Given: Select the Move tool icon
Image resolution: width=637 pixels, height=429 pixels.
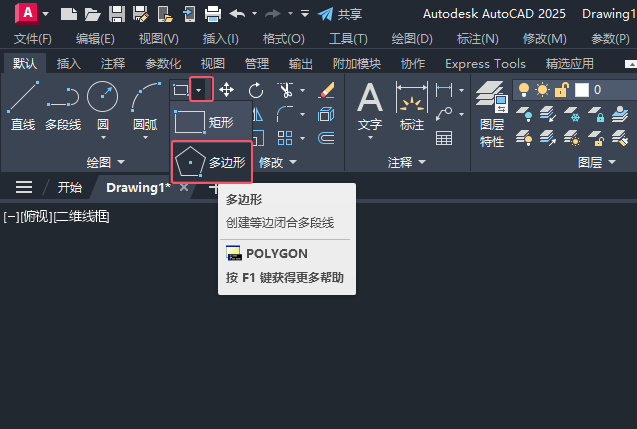Looking at the screenshot, I should 226,90.
